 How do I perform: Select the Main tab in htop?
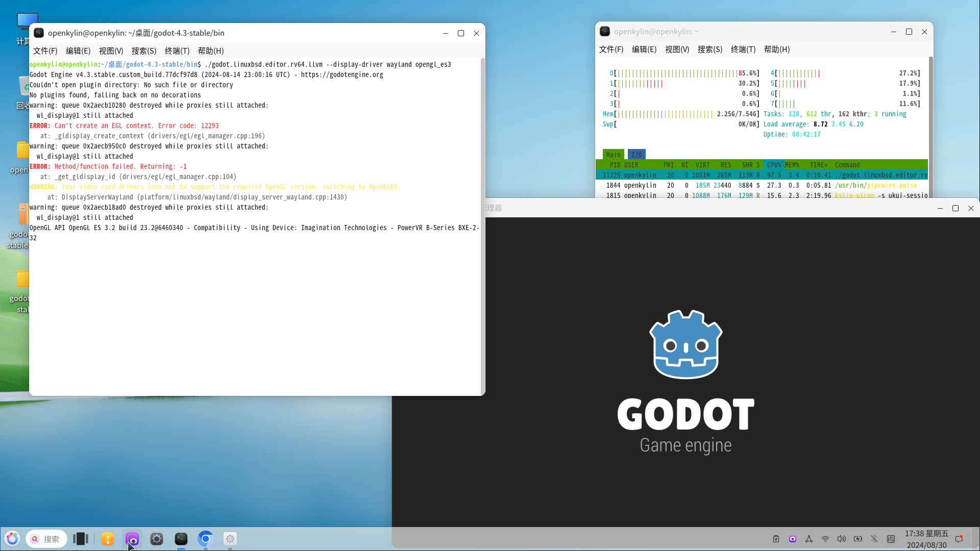614,155
